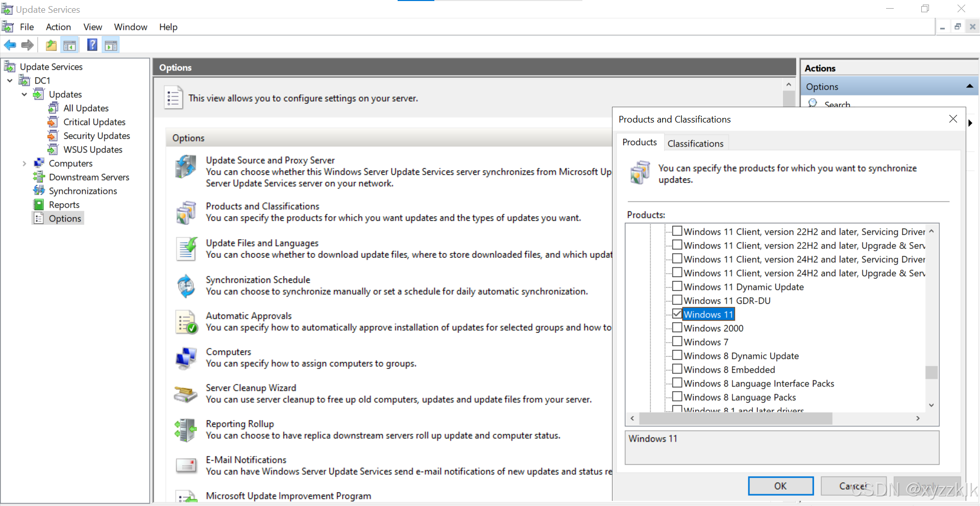Click Search in the Actions pane
The image size is (980, 506).
[837, 104]
